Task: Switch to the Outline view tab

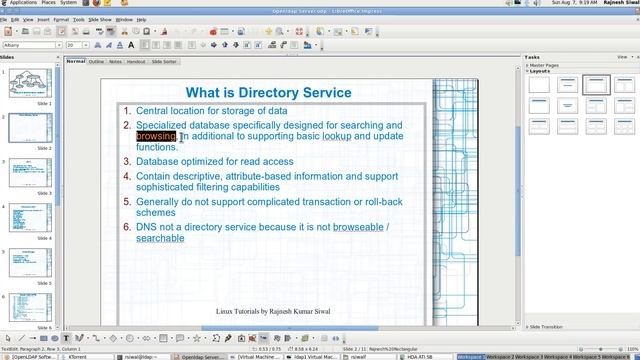Action: [x=96, y=62]
